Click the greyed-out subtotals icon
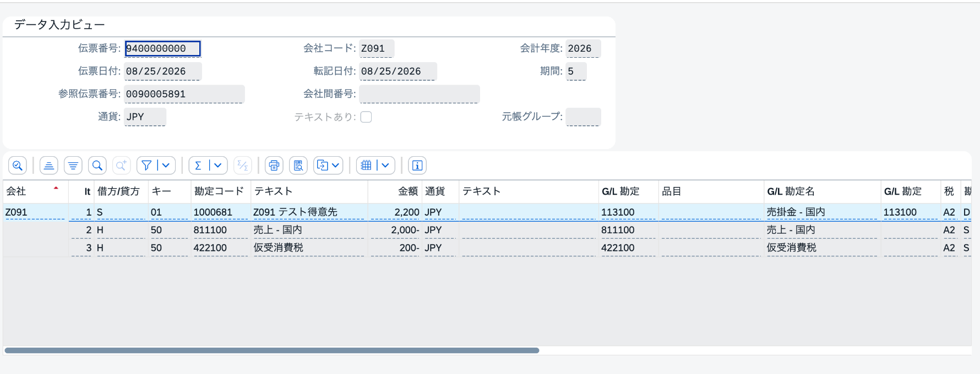The width and height of the screenshot is (980, 374). pos(242,166)
